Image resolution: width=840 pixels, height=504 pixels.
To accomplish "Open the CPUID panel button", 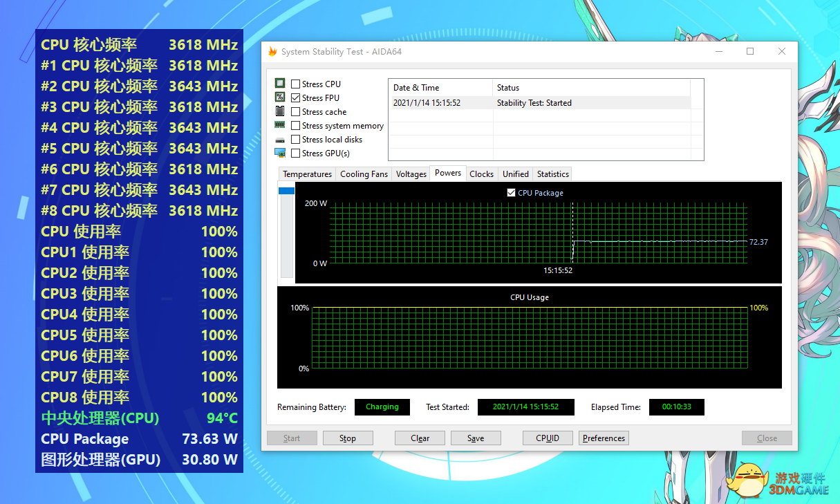I will point(548,438).
